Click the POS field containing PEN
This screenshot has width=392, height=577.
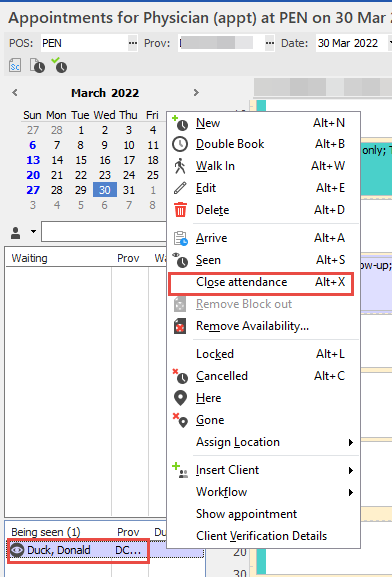(84, 43)
